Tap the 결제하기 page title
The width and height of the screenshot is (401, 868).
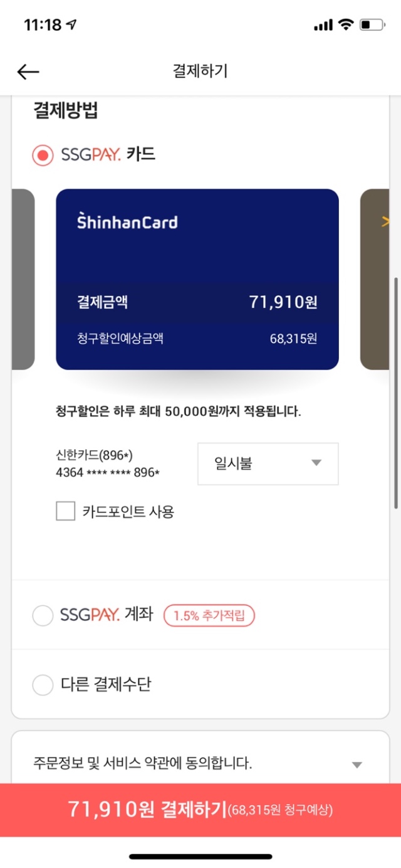tap(200, 71)
